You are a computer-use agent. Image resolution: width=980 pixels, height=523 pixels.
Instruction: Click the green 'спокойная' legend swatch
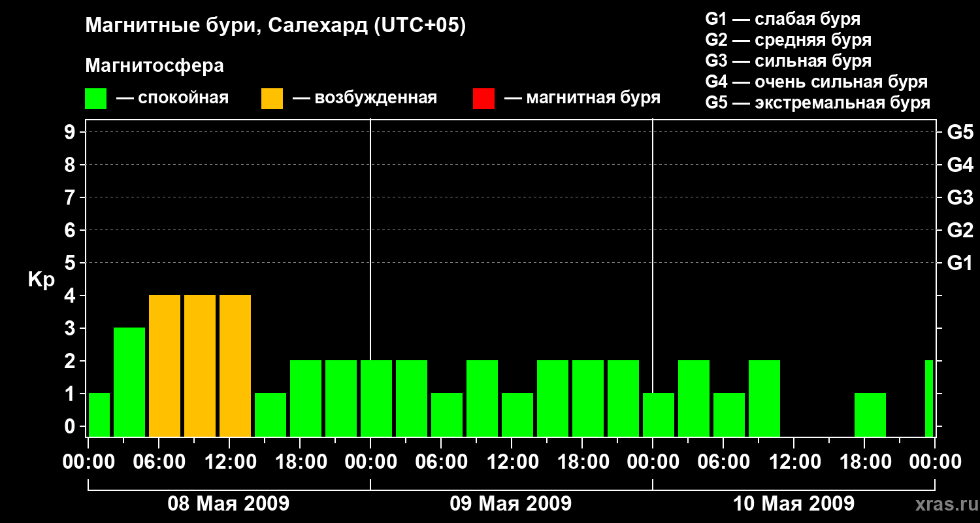96,99
